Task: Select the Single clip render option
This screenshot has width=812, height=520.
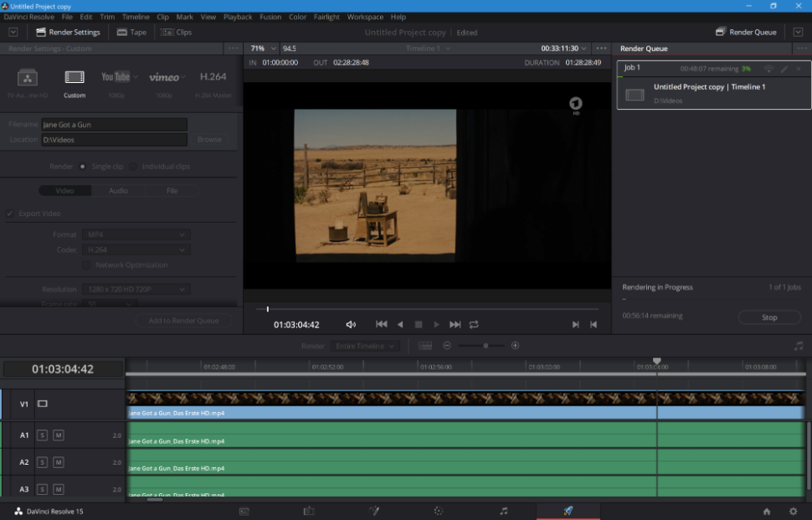Action: (82, 167)
